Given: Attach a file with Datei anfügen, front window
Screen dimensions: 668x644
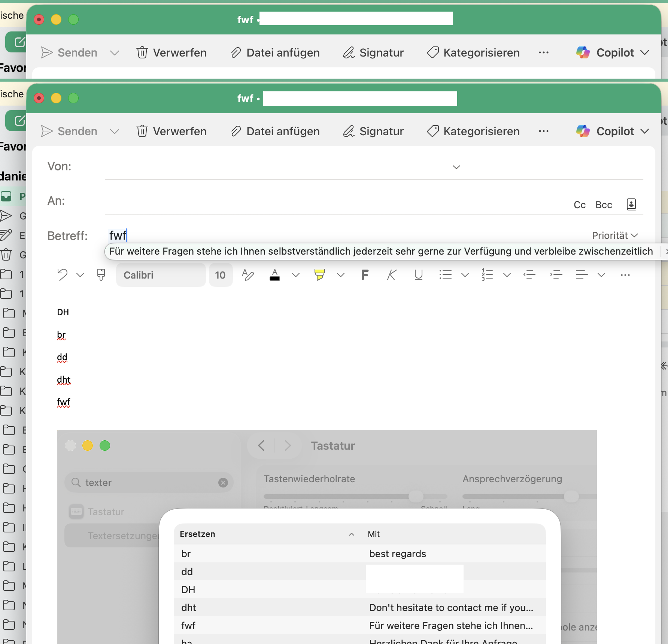Looking at the screenshot, I should point(275,131).
